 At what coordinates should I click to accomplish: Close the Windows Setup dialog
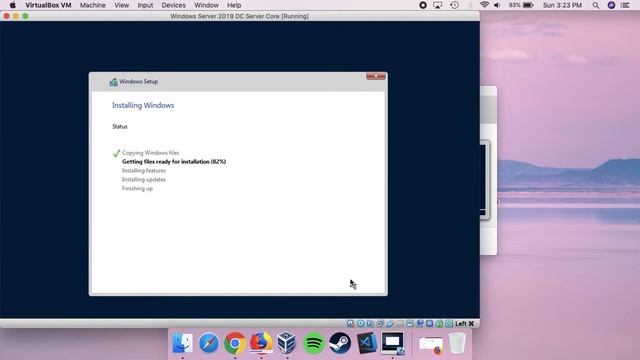(x=376, y=76)
